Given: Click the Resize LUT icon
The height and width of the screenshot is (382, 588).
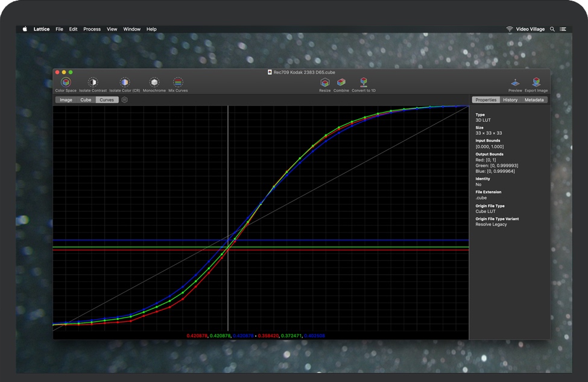Looking at the screenshot, I should (325, 83).
